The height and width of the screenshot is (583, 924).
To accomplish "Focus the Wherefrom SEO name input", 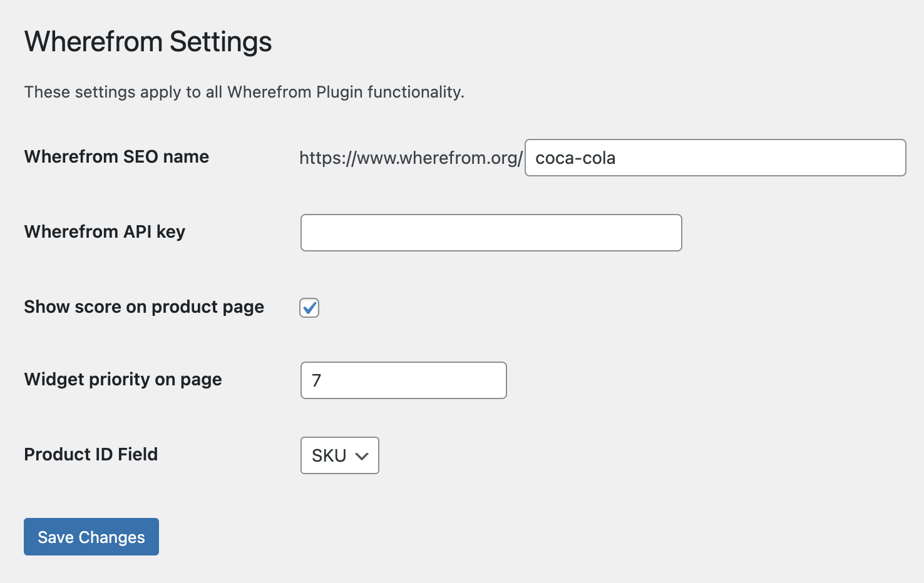I will click(x=715, y=158).
